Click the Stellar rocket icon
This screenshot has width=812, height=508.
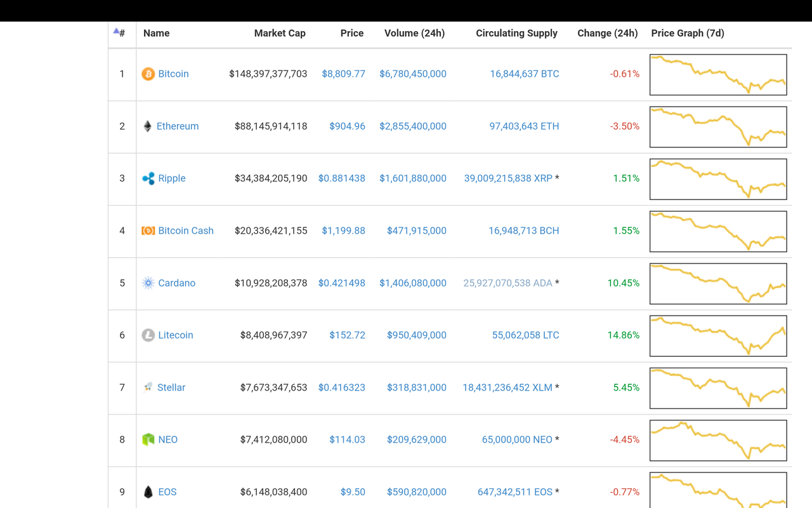point(148,387)
